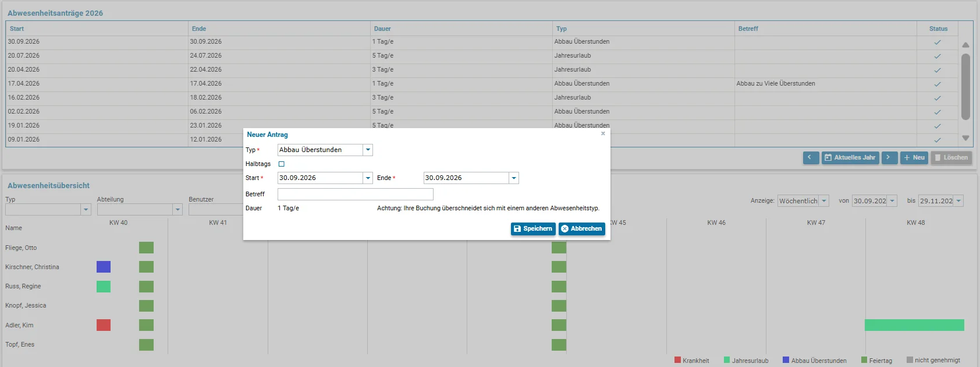Click the requests table scrollbar thumb
This screenshot has width=980, height=367.
965,87
